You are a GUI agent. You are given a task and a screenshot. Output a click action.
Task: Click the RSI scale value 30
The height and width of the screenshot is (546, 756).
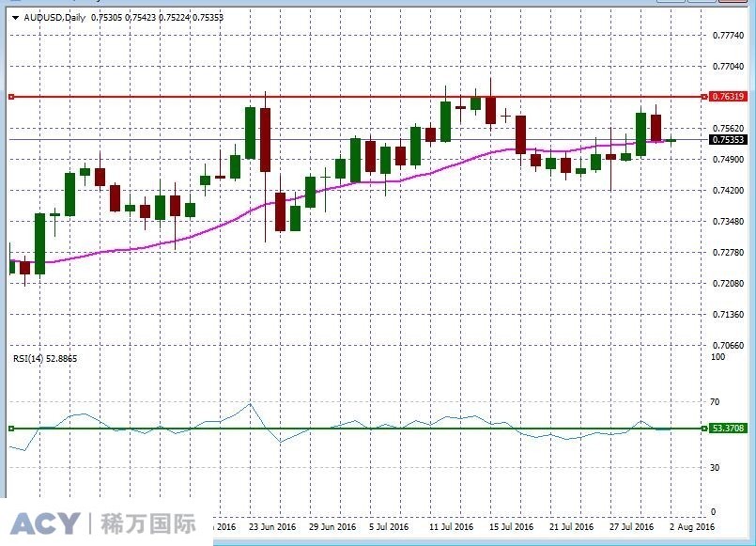[x=715, y=467]
